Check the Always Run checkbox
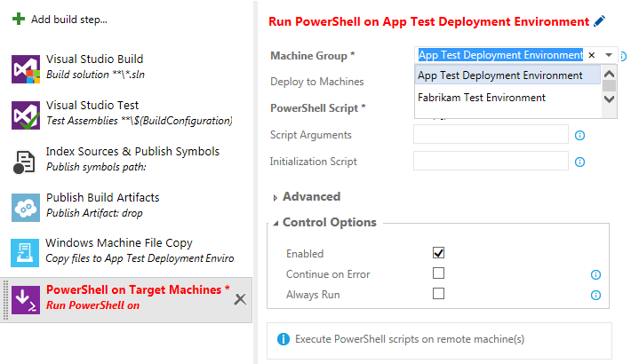This screenshot has width=631, height=364. (x=438, y=294)
